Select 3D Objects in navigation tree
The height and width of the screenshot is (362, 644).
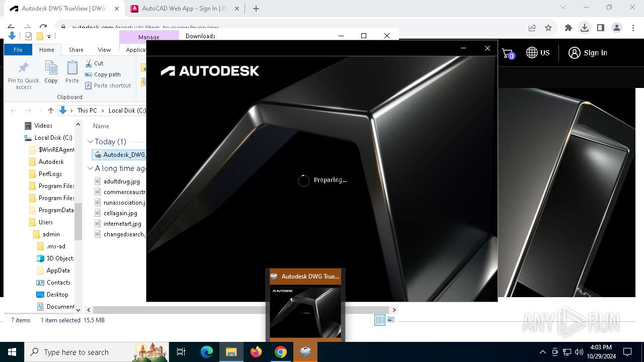coord(60,258)
